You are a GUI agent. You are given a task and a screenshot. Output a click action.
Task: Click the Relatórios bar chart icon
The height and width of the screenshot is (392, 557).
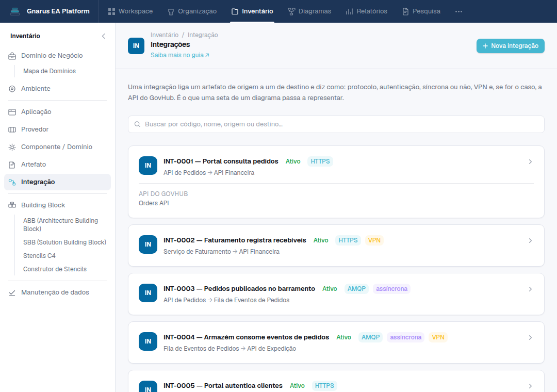point(350,11)
